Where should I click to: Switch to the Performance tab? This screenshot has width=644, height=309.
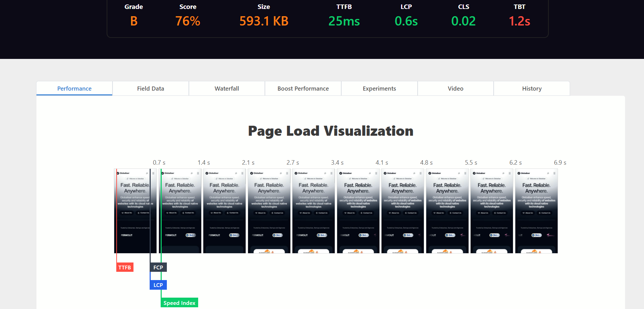74,89
